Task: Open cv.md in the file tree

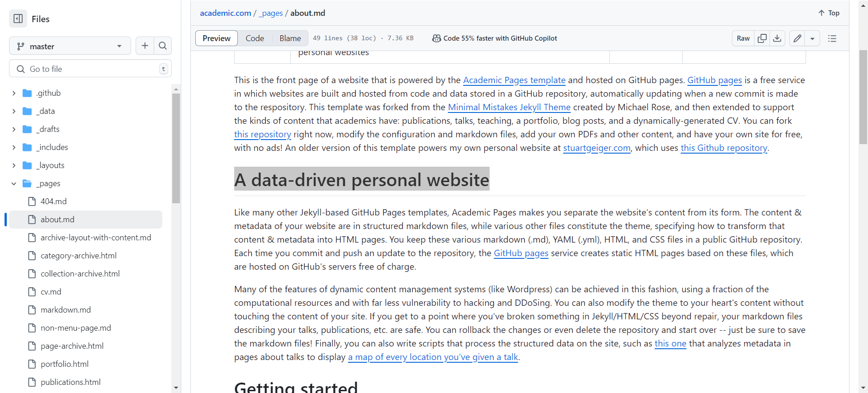Action: [x=51, y=292]
